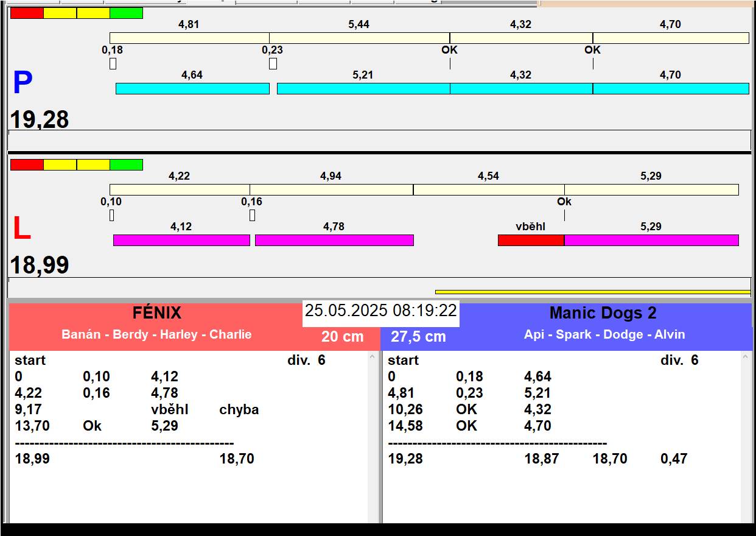Select the magenta 4,12 run bar in lane L

coord(181,241)
